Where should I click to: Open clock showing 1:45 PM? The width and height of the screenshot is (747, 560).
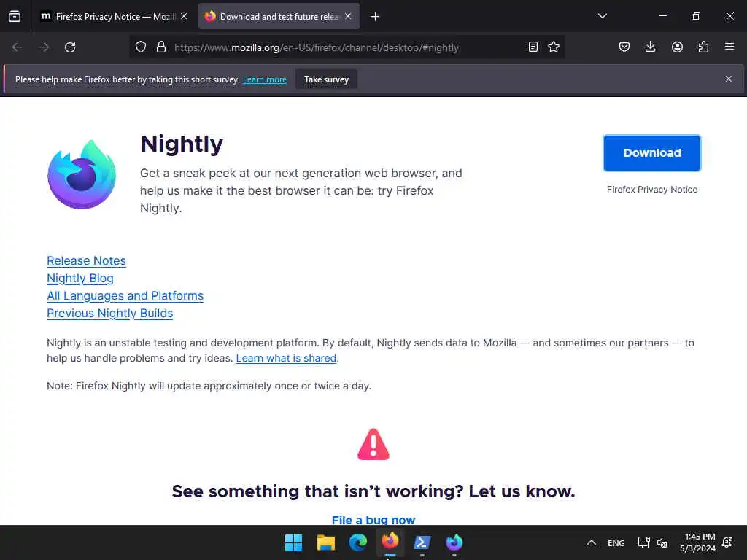(x=698, y=542)
